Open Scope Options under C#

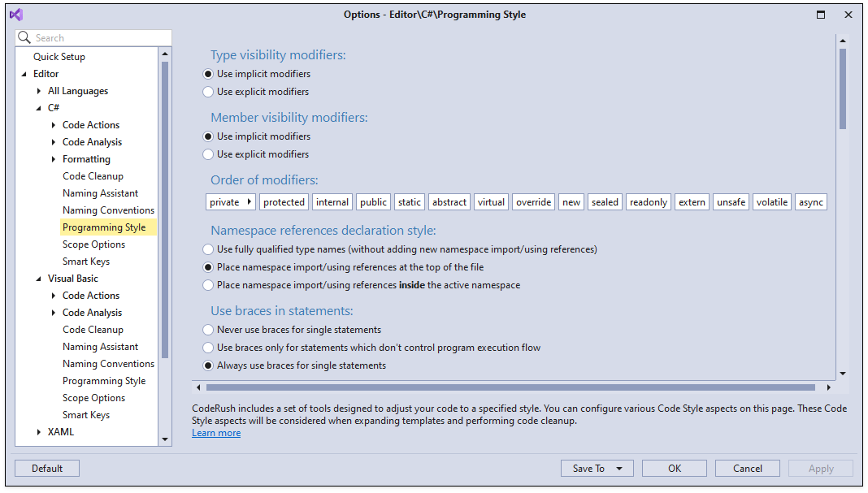click(93, 244)
